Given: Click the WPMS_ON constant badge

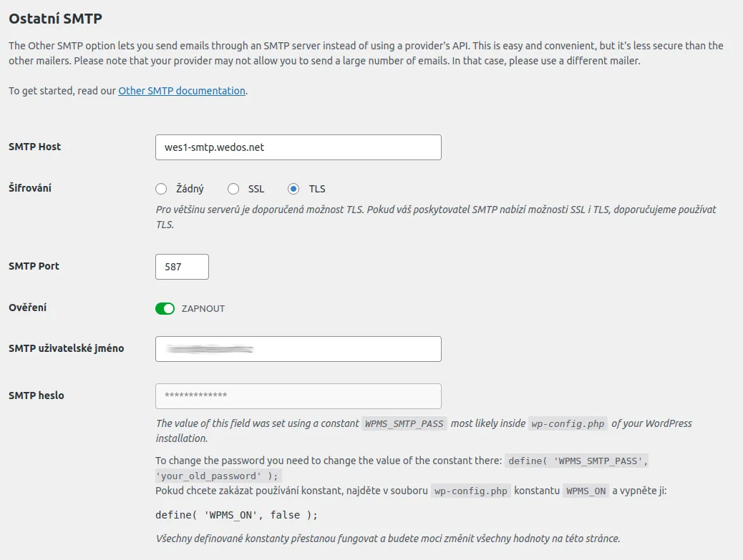Looking at the screenshot, I should tap(587, 491).
